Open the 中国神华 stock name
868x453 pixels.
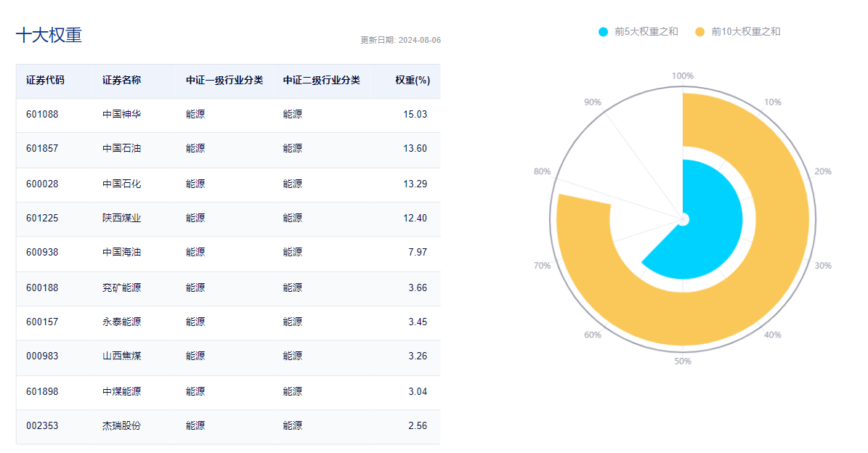(x=121, y=115)
